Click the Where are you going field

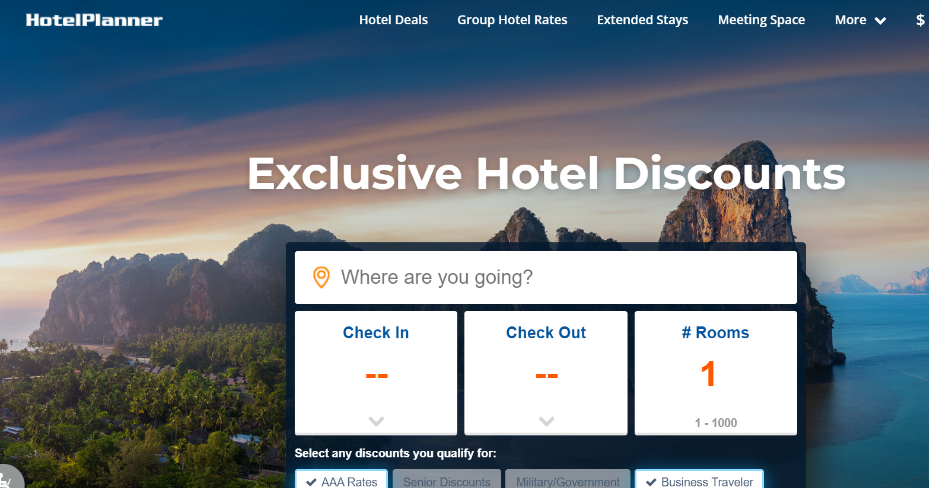pyautogui.click(x=546, y=277)
